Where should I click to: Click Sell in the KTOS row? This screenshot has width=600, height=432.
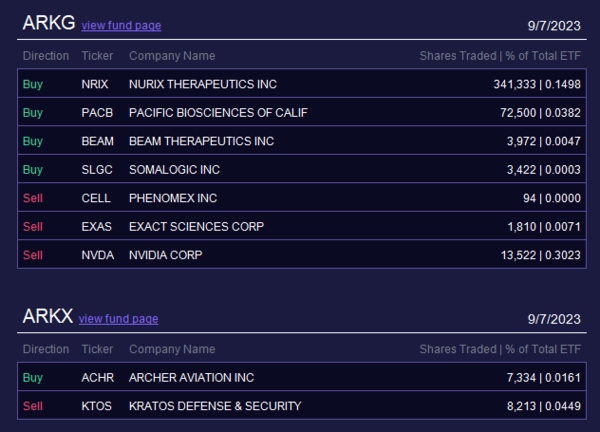33,406
